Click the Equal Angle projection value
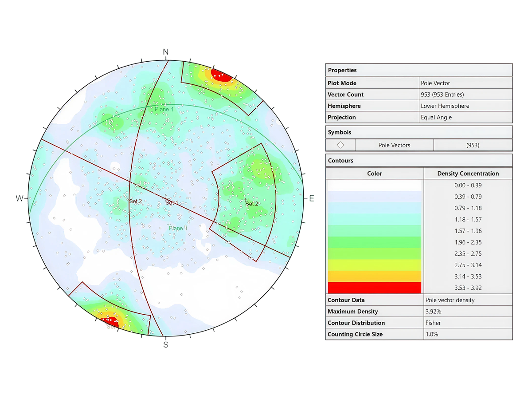The image size is (532, 395). point(436,118)
